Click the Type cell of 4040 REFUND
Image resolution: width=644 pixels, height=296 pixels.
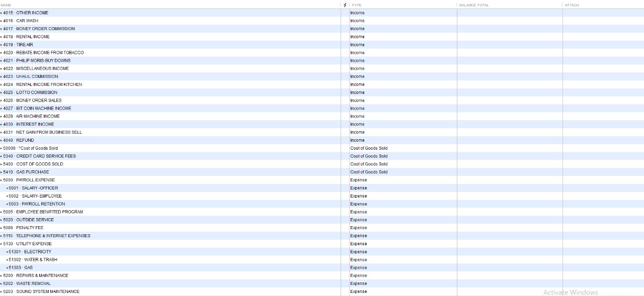[357, 140]
